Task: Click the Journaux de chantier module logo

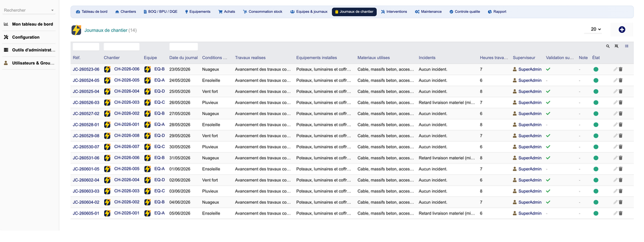Action: coord(76,30)
